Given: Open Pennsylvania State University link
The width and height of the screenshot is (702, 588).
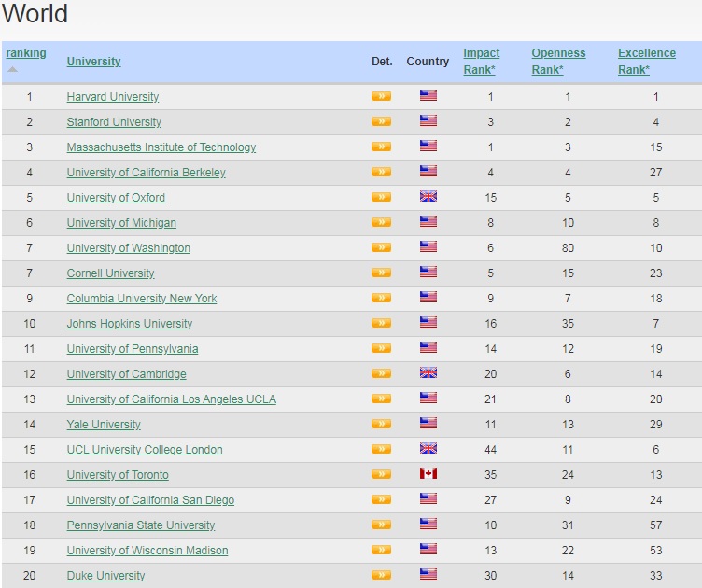Looking at the screenshot, I should coord(141,525).
